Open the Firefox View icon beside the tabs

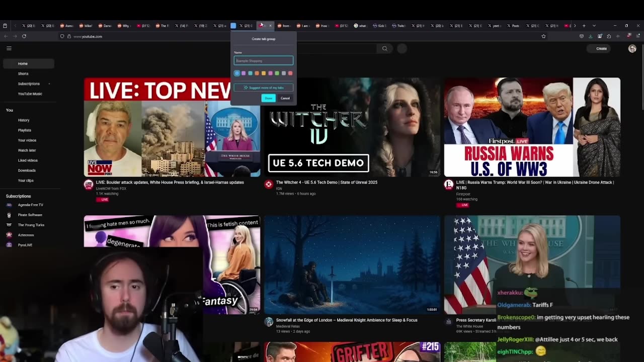5,26
